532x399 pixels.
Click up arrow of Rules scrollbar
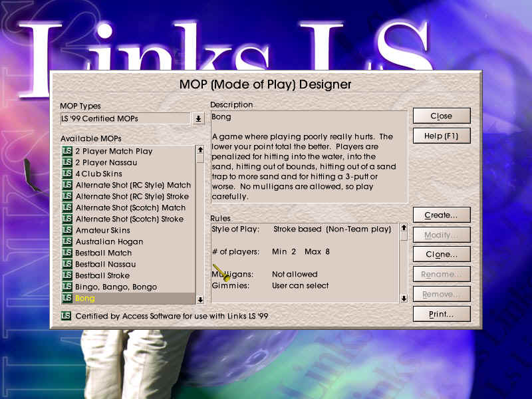coord(404,227)
